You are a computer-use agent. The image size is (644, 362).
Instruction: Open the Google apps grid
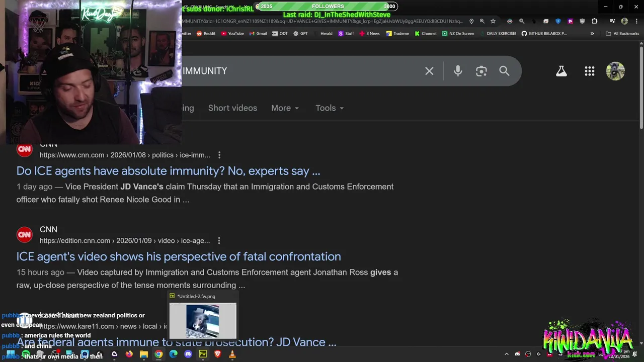(x=590, y=71)
